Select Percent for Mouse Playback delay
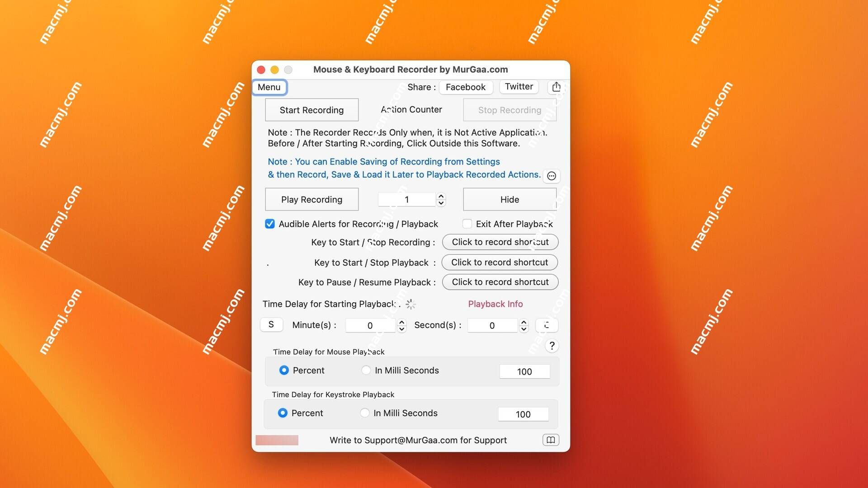Screen dimensions: 868x488 (x=284, y=370)
